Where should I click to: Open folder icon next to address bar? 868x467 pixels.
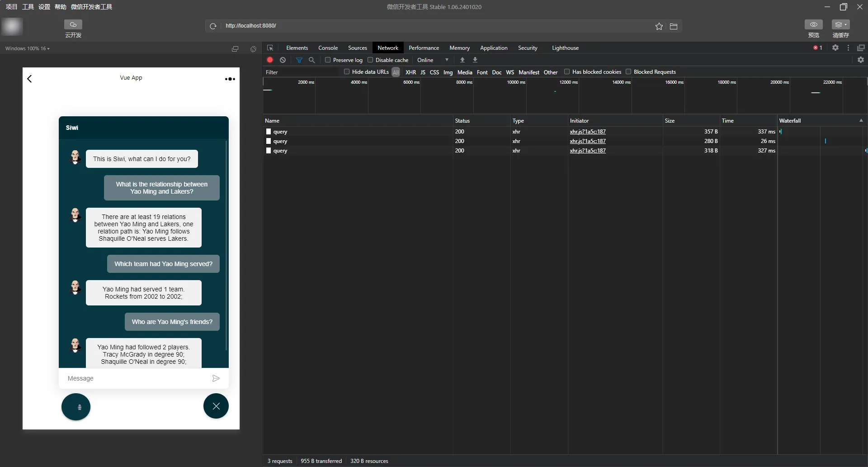[x=674, y=26]
